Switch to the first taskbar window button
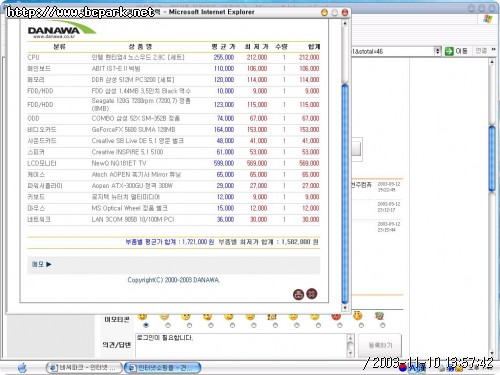 click(83, 368)
